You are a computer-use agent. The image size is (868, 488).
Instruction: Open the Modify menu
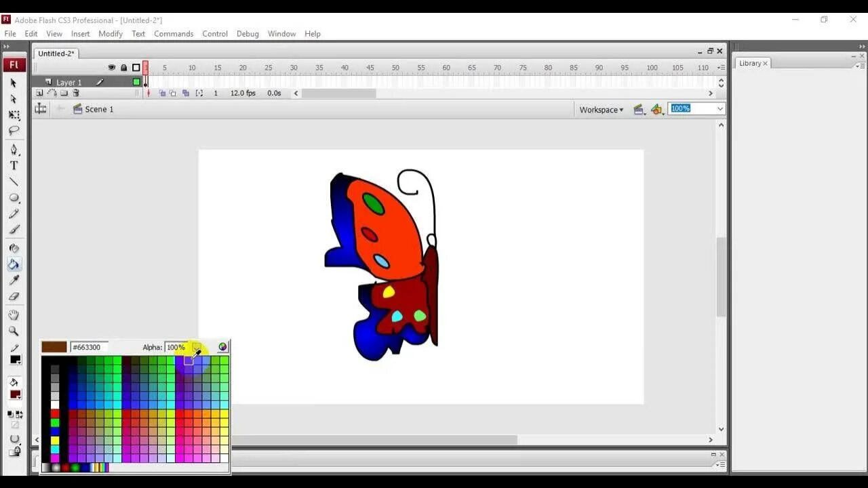coord(111,33)
